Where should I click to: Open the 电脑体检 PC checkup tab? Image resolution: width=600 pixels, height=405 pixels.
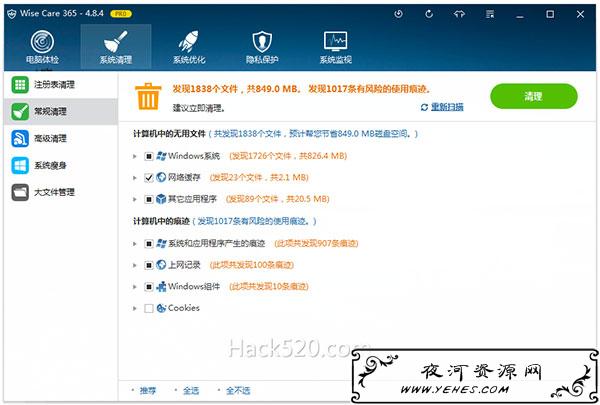pos(42,47)
